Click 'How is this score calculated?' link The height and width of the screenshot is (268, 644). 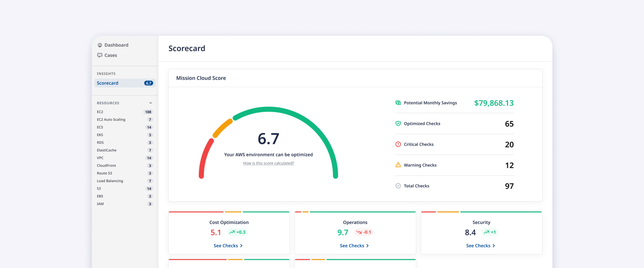(268, 163)
